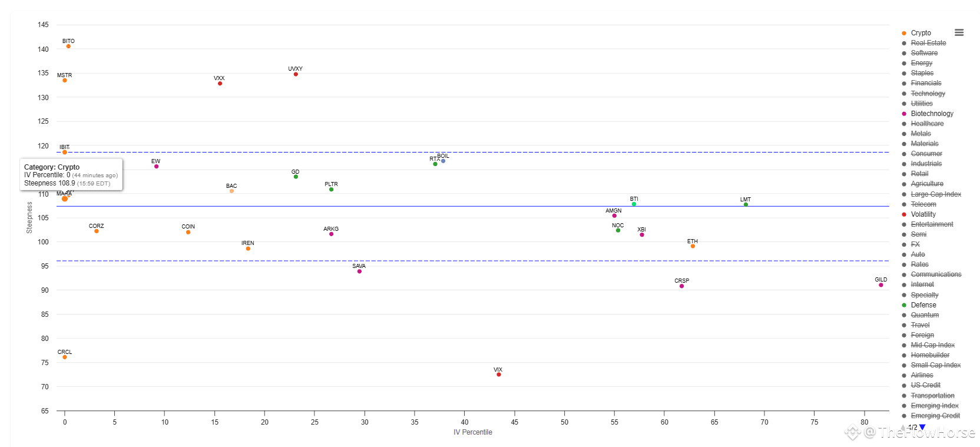Select the GILD data point
The height and width of the screenshot is (447, 980).
(x=881, y=285)
